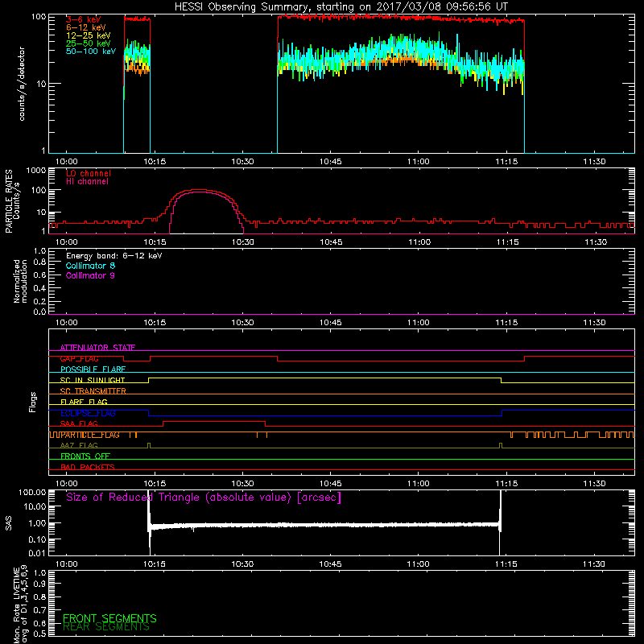Select the SC_IN_SUNLIGHT flag label
The width and height of the screenshot is (644, 644).
coord(93,380)
